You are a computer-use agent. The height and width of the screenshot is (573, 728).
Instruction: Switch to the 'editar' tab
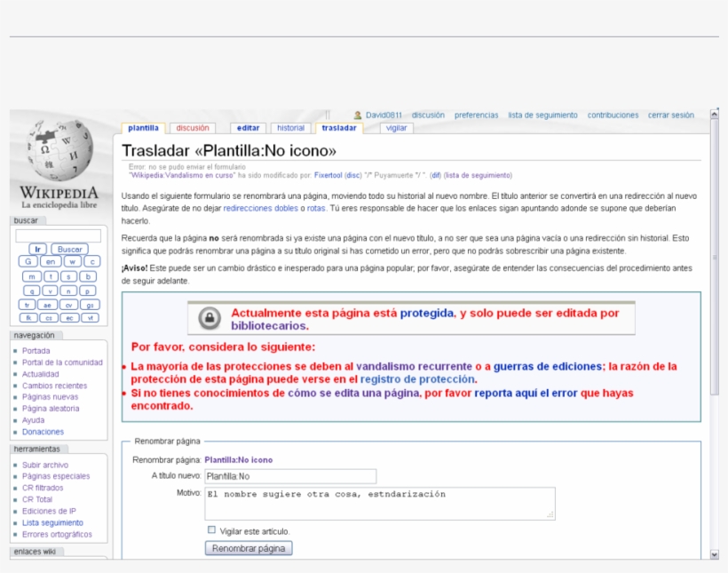[x=248, y=128]
